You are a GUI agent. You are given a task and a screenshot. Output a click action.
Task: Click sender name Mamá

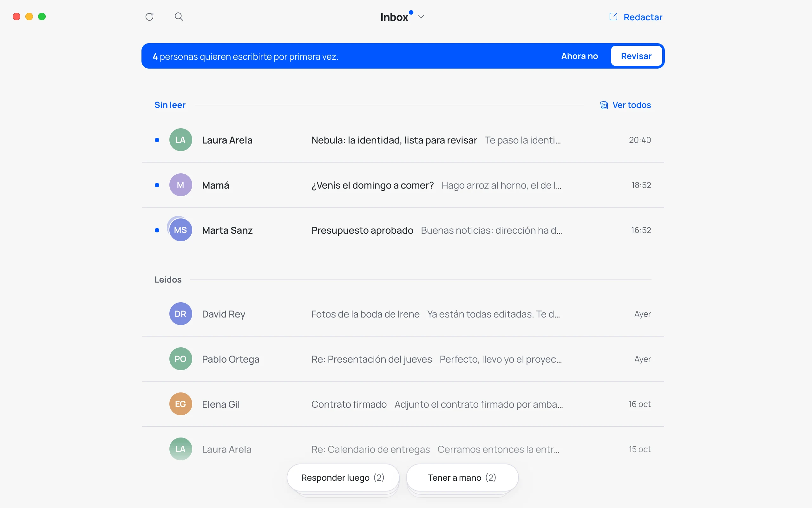pos(215,185)
